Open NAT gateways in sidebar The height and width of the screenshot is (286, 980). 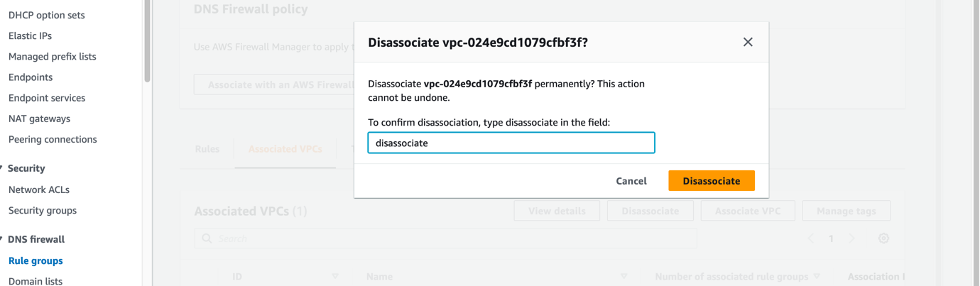click(x=39, y=119)
